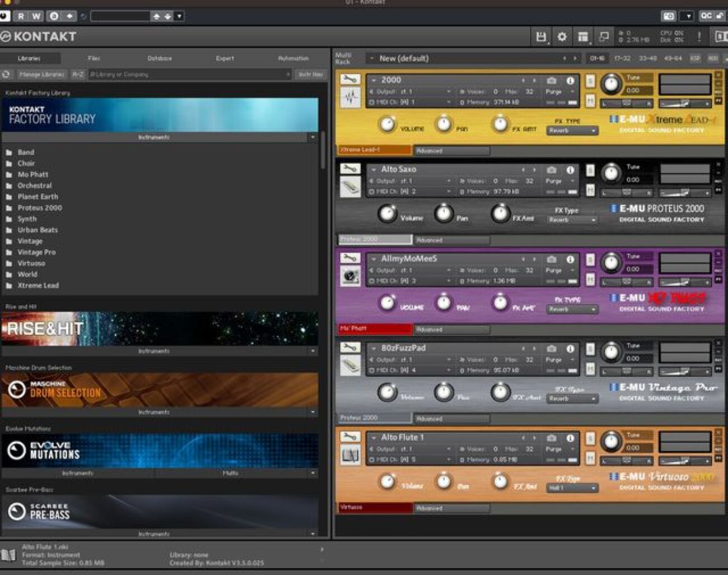Select the 17-32 rack page tab
Image resolution: width=728 pixels, height=575 pixels.
click(x=622, y=58)
